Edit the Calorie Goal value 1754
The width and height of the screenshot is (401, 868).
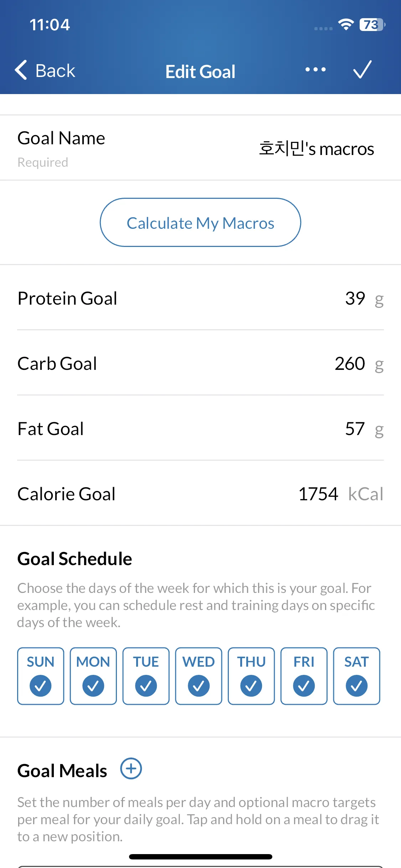point(318,494)
